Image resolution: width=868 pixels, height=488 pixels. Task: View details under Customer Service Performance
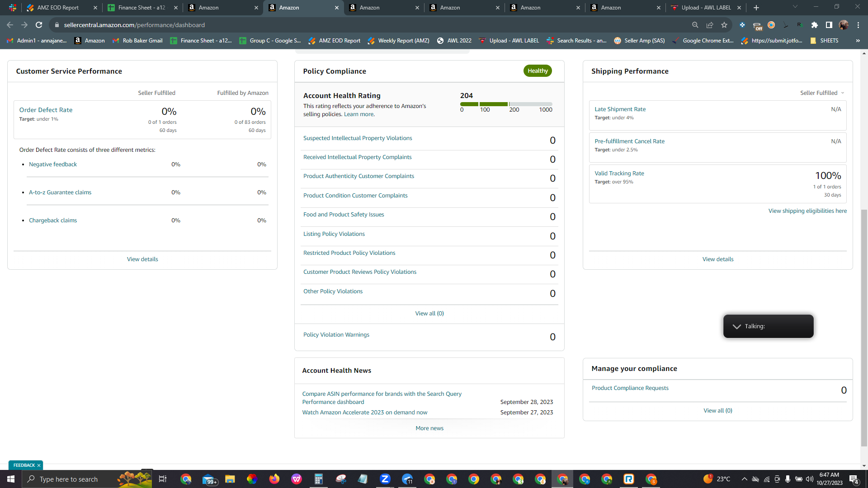tap(142, 259)
